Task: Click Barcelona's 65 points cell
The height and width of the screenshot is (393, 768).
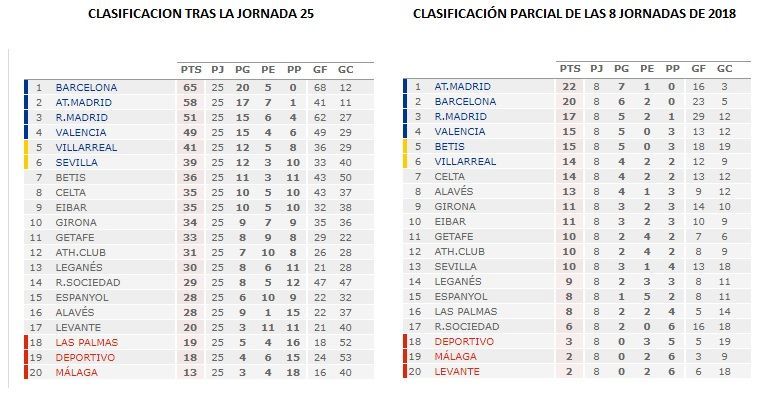Action: point(190,88)
